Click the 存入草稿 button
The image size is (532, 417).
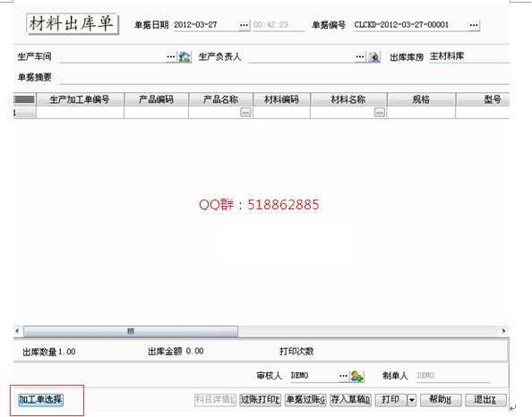point(351,400)
